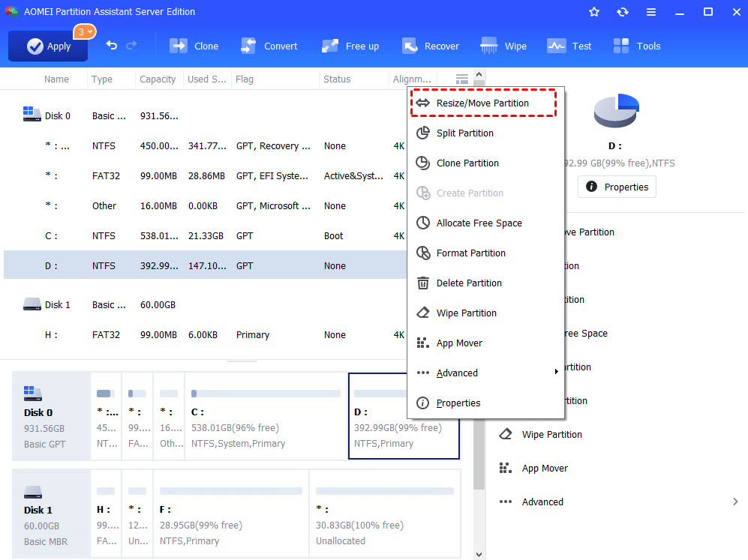Click the App Mover grid icon in right panel
This screenshot has width=748, height=560.
(x=505, y=468)
